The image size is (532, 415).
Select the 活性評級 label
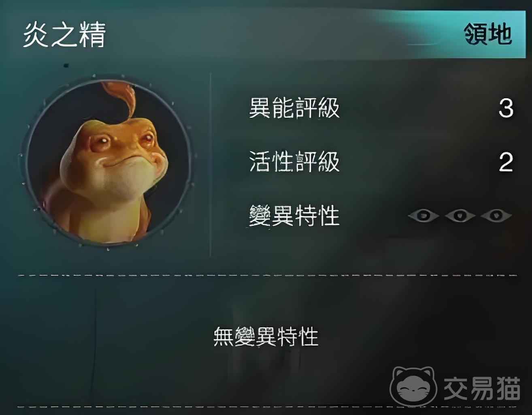click(x=294, y=162)
